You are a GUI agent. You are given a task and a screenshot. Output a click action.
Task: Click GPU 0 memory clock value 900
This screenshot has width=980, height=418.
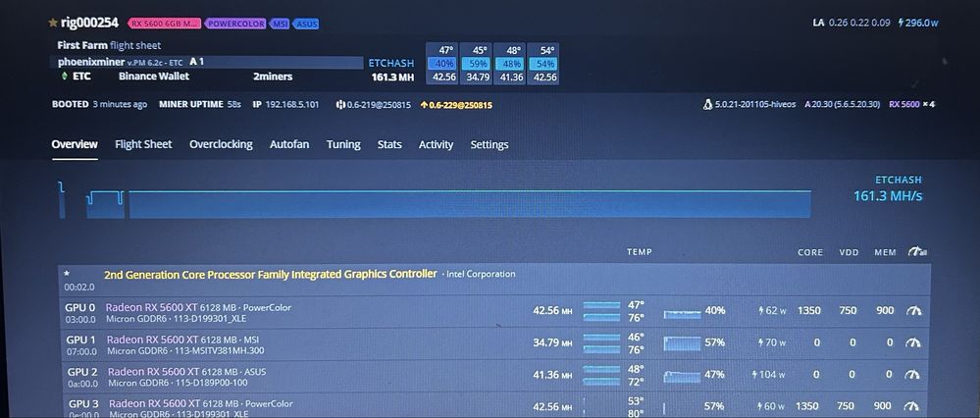click(x=885, y=310)
